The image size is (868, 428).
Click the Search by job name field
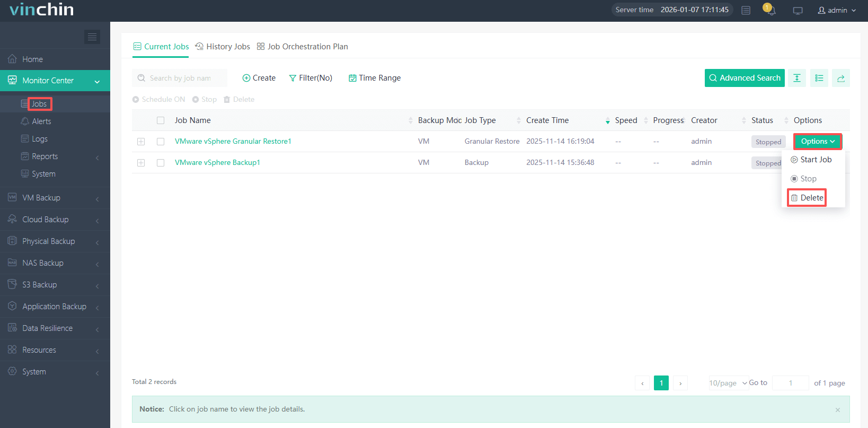coord(180,78)
